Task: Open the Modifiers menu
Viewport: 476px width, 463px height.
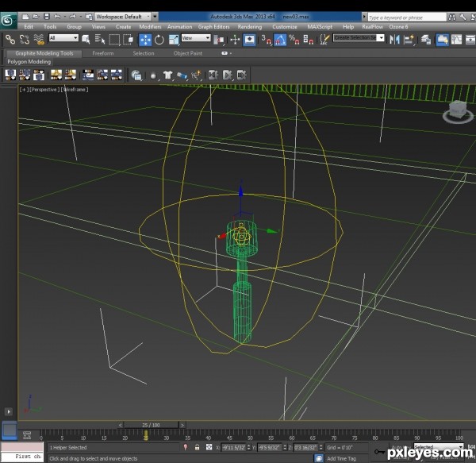Action: (x=150, y=27)
